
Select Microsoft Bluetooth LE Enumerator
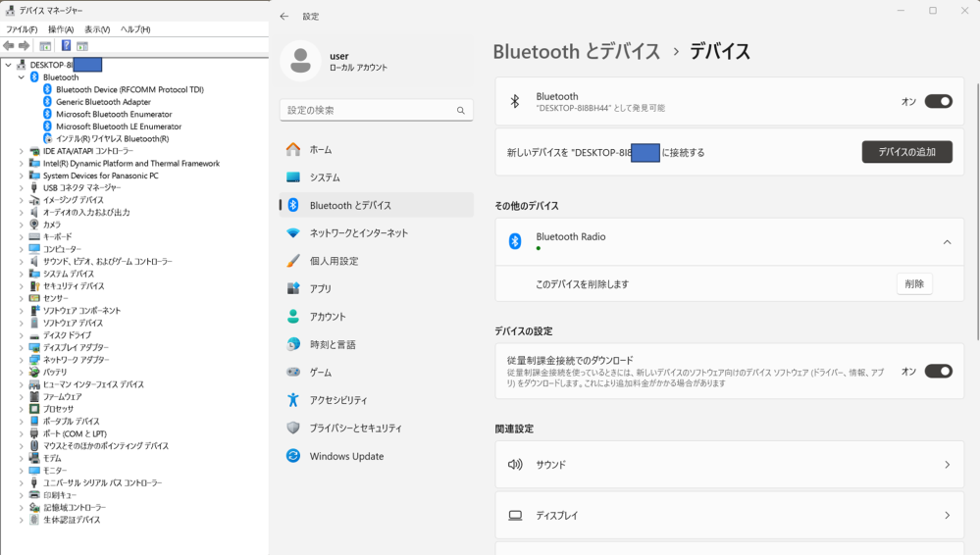coord(119,126)
